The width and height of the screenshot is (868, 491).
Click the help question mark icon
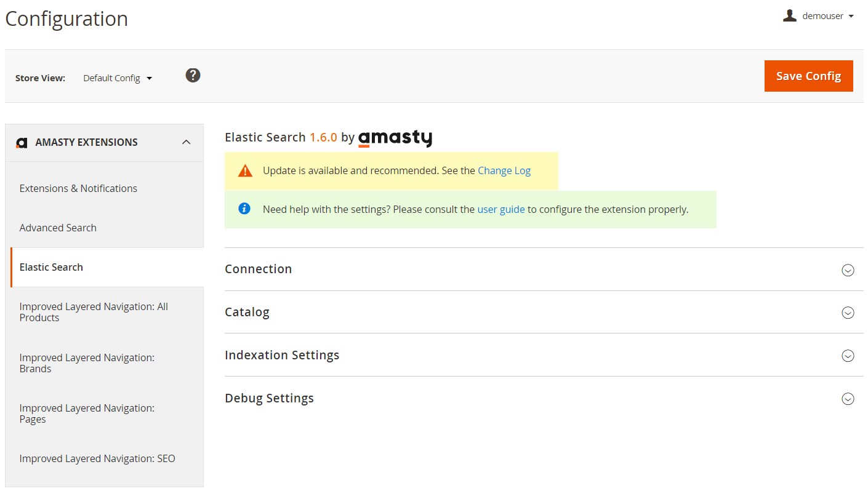tap(193, 74)
